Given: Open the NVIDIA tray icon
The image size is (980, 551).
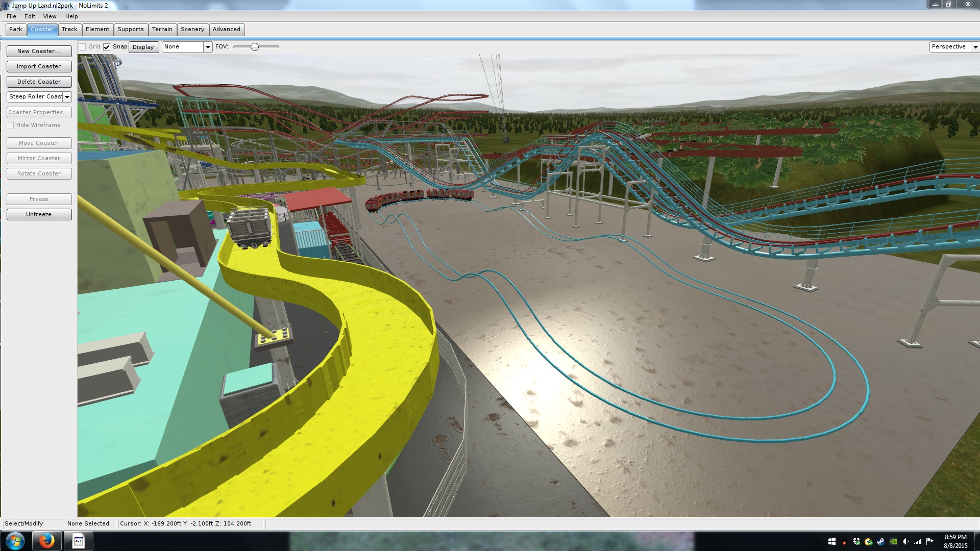Looking at the screenshot, I should pos(893,542).
